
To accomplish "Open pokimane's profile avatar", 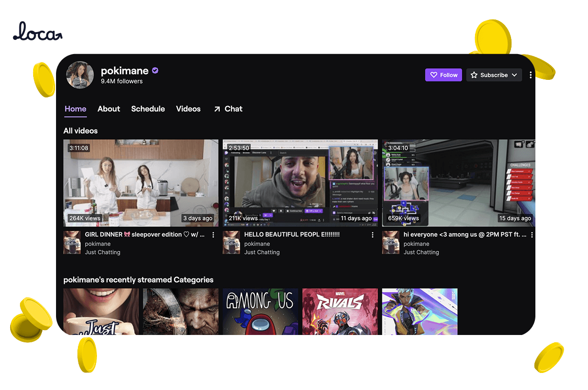I will [80, 75].
